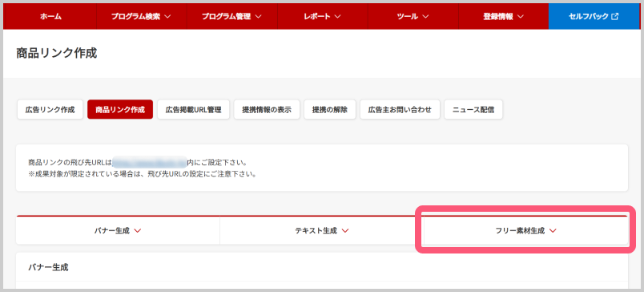Click the red chevron beside テキスト生成
Screen dimensions: 644x292
pos(345,231)
